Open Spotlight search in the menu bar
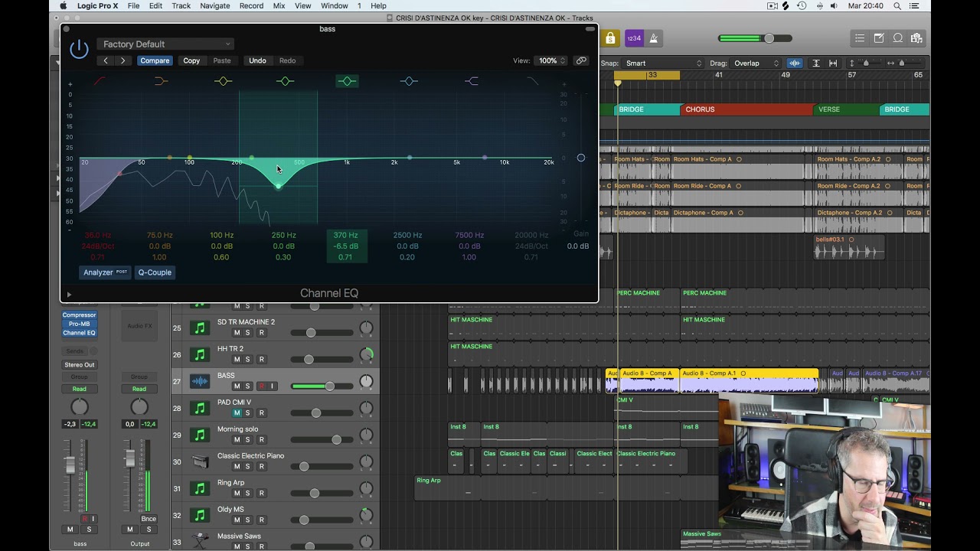Viewport: 980px width, 551px height. (897, 6)
